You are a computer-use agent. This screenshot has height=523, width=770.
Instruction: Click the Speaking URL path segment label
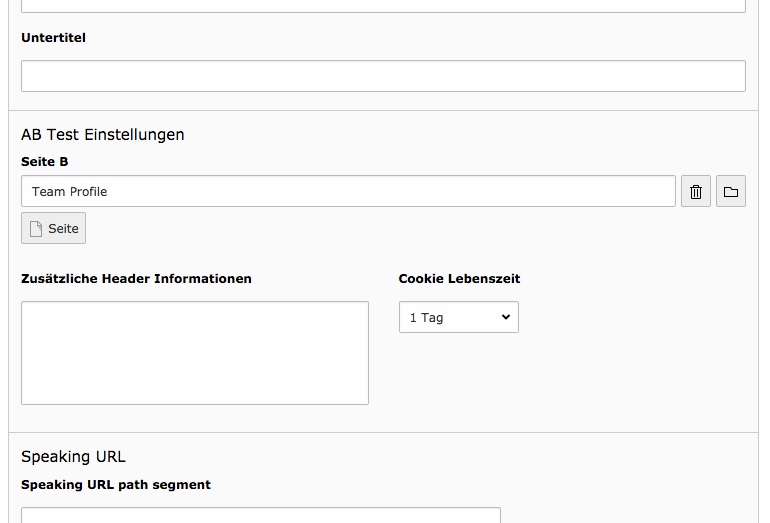116,485
